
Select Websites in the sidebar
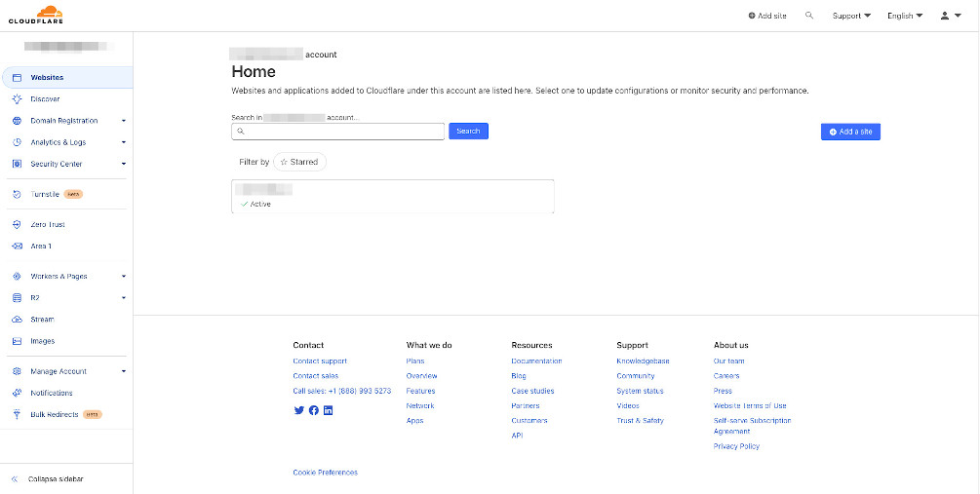point(47,77)
